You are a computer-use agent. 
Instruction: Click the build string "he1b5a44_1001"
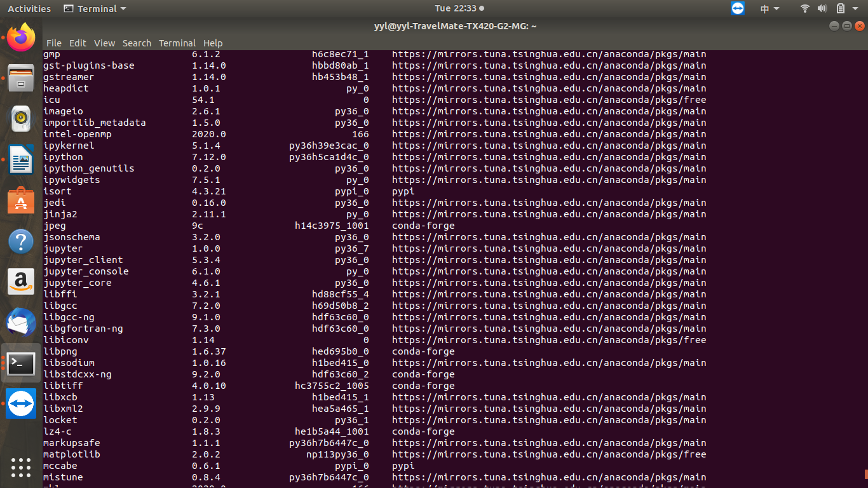pyautogui.click(x=332, y=431)
